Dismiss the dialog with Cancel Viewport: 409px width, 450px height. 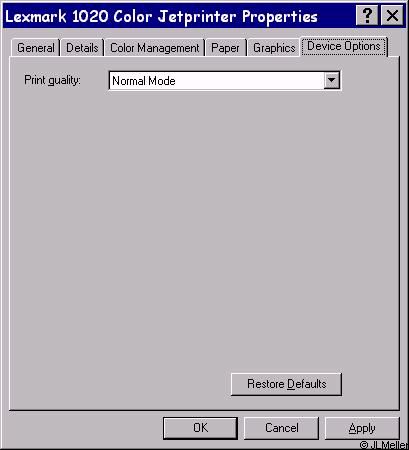(x=281, y=428)
